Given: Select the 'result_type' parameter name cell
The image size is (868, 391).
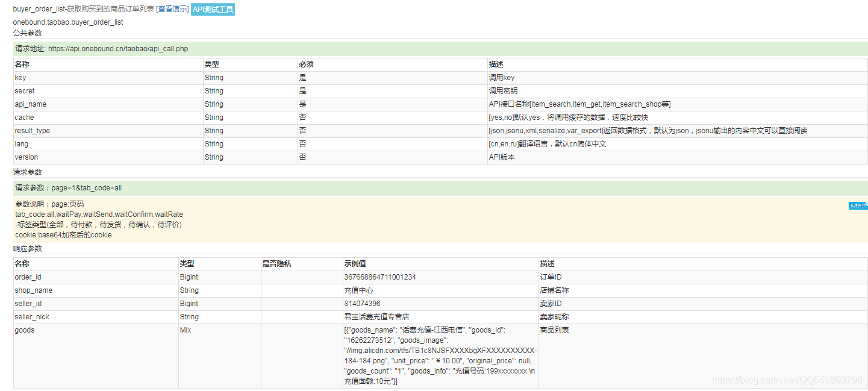Looking at the screenshot, I should tap(108, 131).
